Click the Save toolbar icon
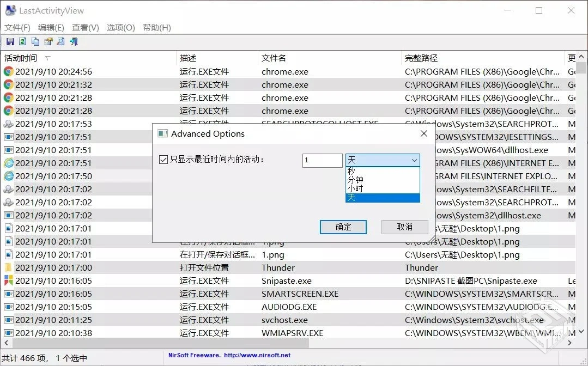The image size is (588, 366). tap(10, 41)
